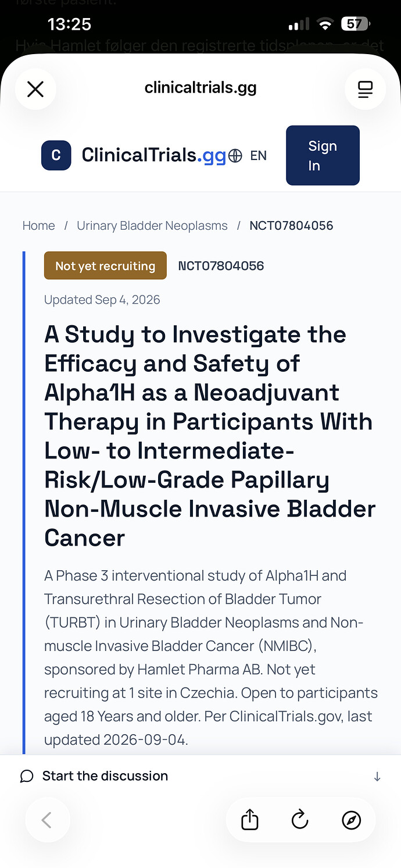The height and width of the screenshot is (868, 401).
Task: Open in Safari via compass icon
Action: click(351, 820)
